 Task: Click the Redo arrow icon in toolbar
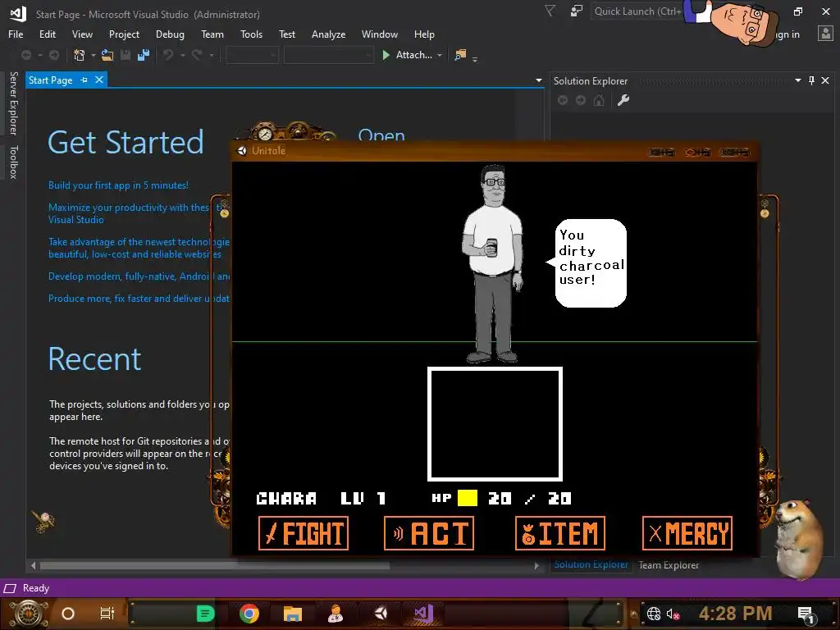197,55
